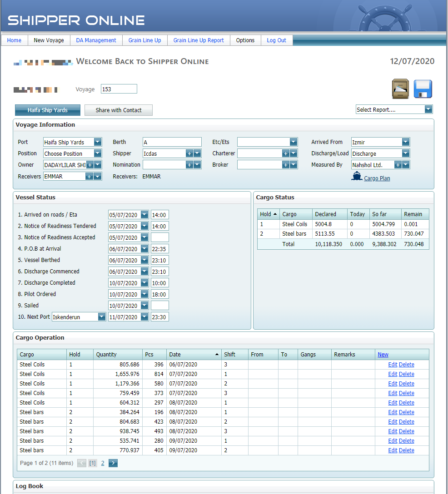Screen dimensions: 448x494
Task: Open the Next Port Iskenderun dropdown
Action: point(102,317)
